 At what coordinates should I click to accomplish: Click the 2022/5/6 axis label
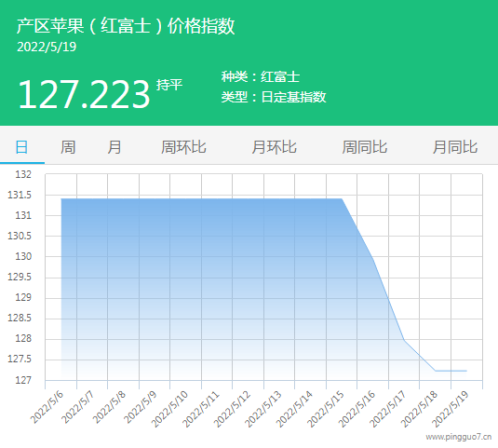pos(47,408)
